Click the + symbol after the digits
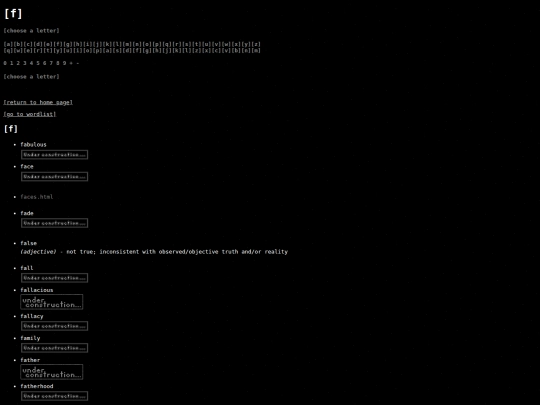Screen dimensions: 540x405 pos(71,63)
